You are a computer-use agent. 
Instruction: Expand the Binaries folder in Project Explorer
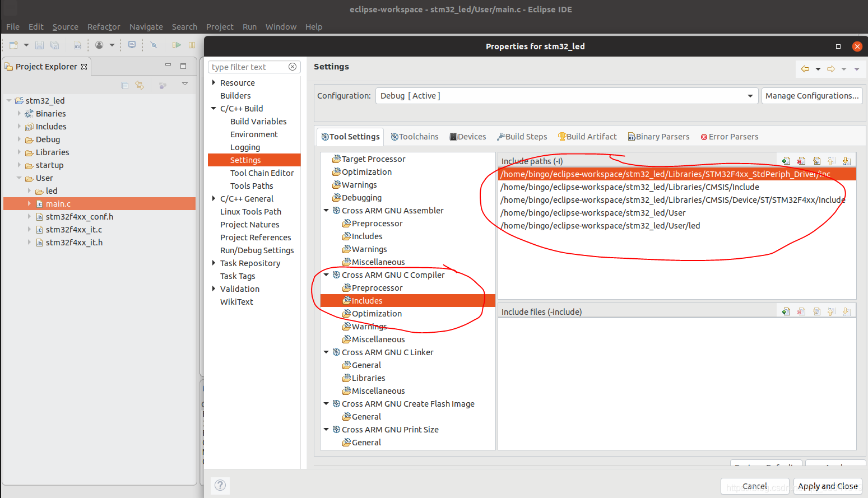pyautogui.click(x=19, y=114)
